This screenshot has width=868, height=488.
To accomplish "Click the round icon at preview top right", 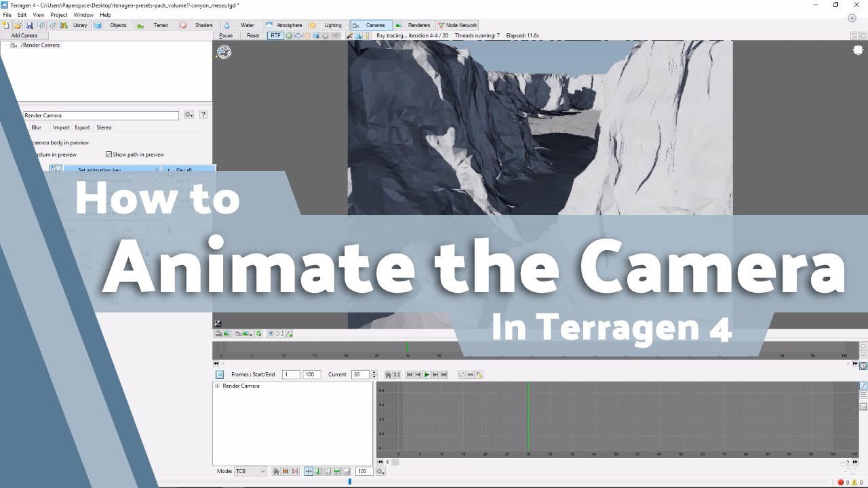I will pos(857,51).
